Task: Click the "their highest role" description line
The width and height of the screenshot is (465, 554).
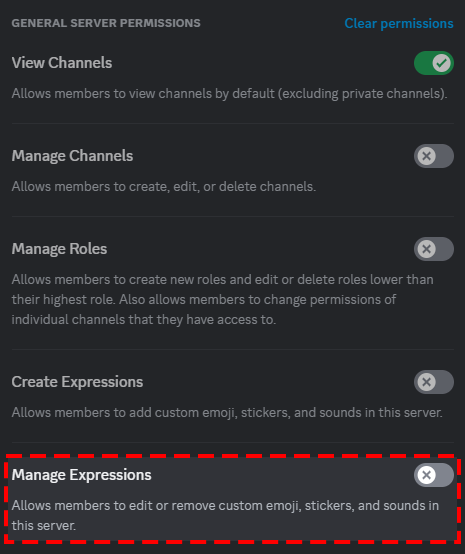Action: click(x=204, y=300)
